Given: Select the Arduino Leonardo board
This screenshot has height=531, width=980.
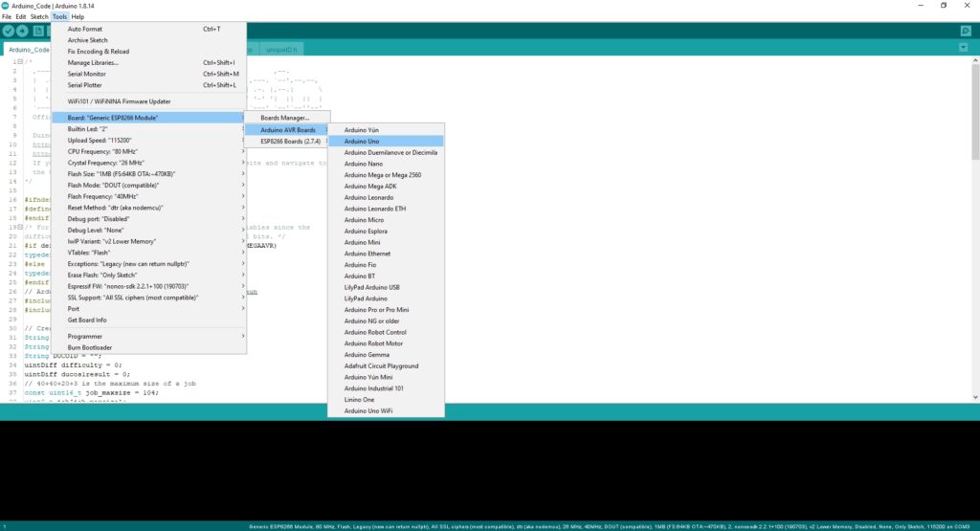Looking at the screenshot, I should click(x=386, y=197).
